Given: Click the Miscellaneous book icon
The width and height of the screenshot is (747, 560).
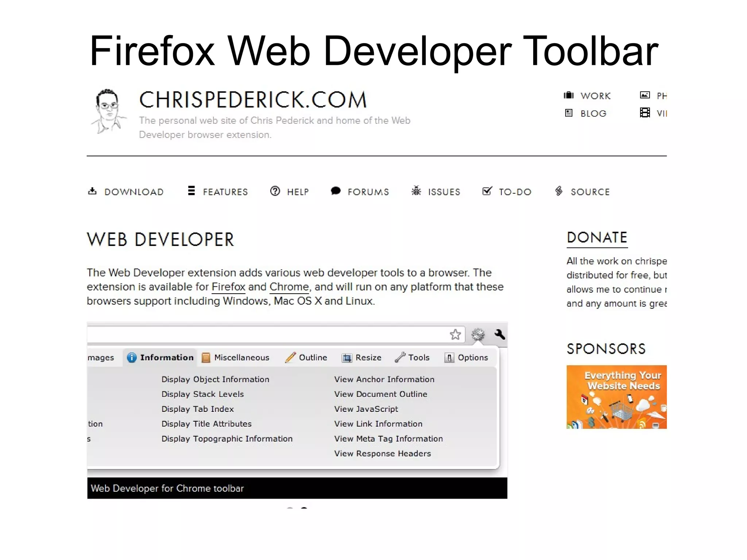Looking at the screenshot, I should tap(206, 358).
